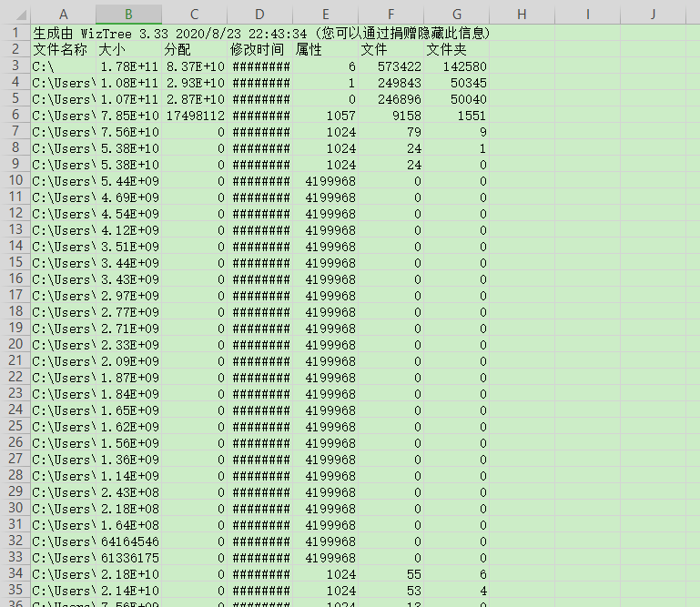Select row 1 header
This screenshot has height=607, width=700.
[15, 33]
